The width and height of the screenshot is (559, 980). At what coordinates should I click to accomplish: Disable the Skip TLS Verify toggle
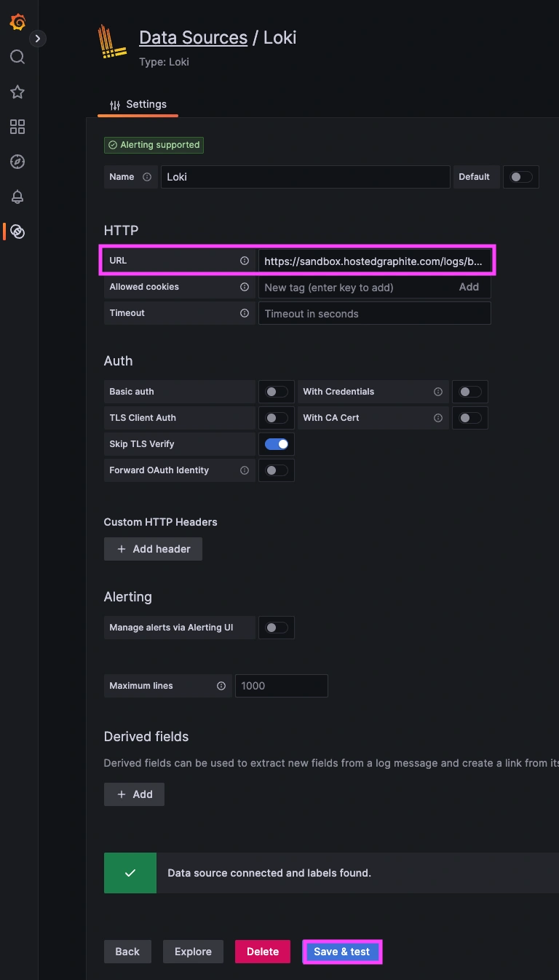click(x=277, y=444)
